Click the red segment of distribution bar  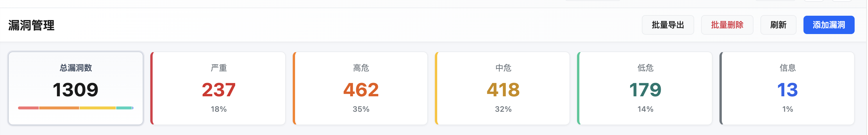click(x=28, y=108)
